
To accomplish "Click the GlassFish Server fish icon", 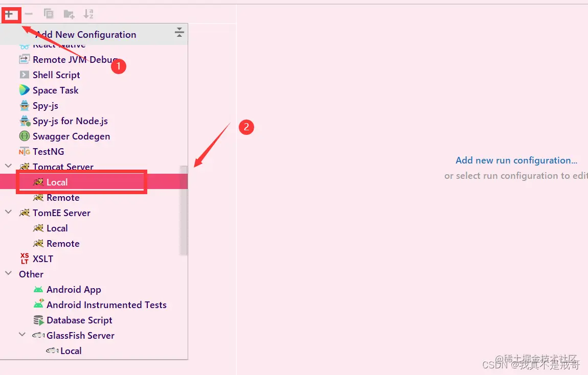I will (x=38, y=335).
